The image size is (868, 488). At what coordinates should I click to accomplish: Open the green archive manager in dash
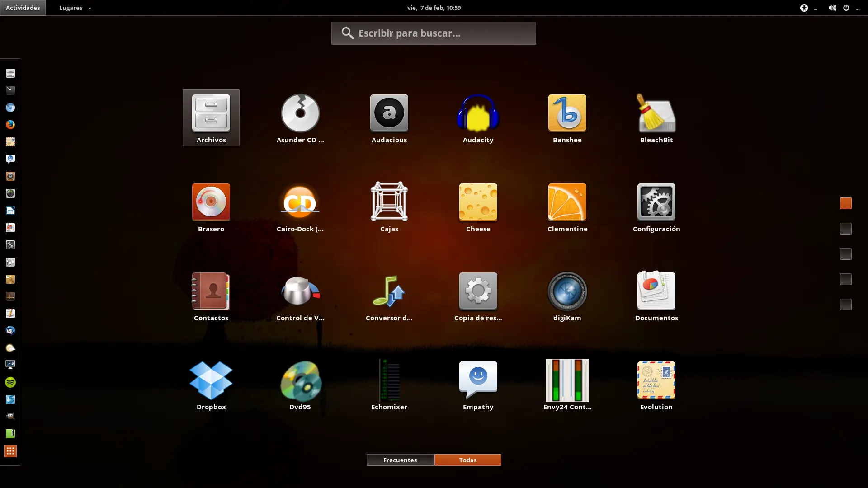[10, 434]
